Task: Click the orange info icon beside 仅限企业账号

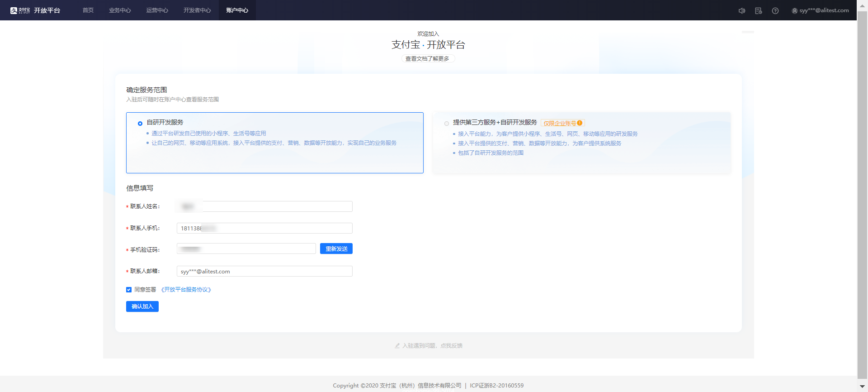Action: tap(580, 123)
